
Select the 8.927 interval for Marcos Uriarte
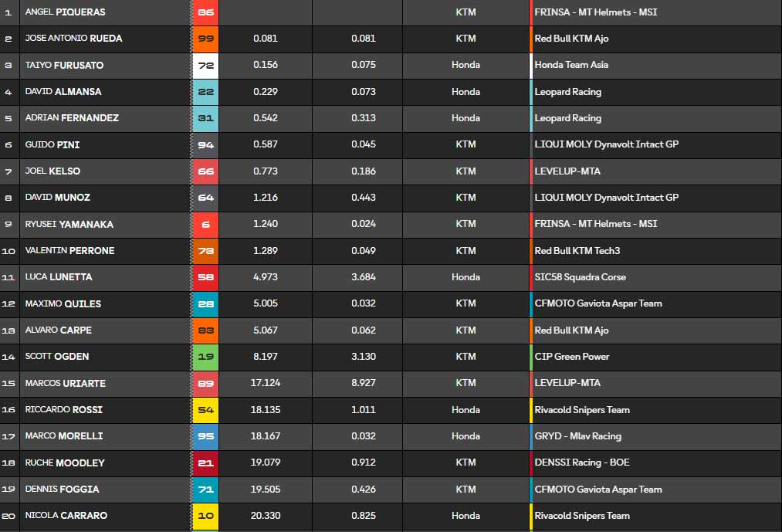[x=363, y=383]
